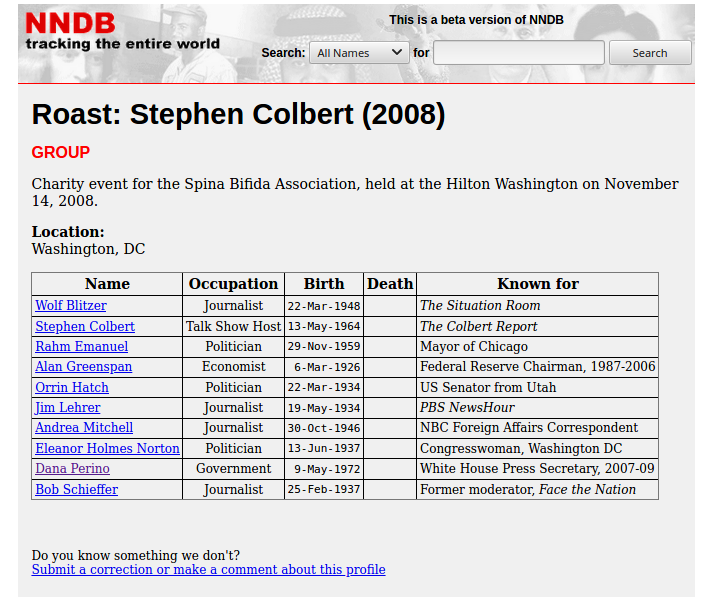Open Stephen Colbert's profile link

click(x=85, y=326)
